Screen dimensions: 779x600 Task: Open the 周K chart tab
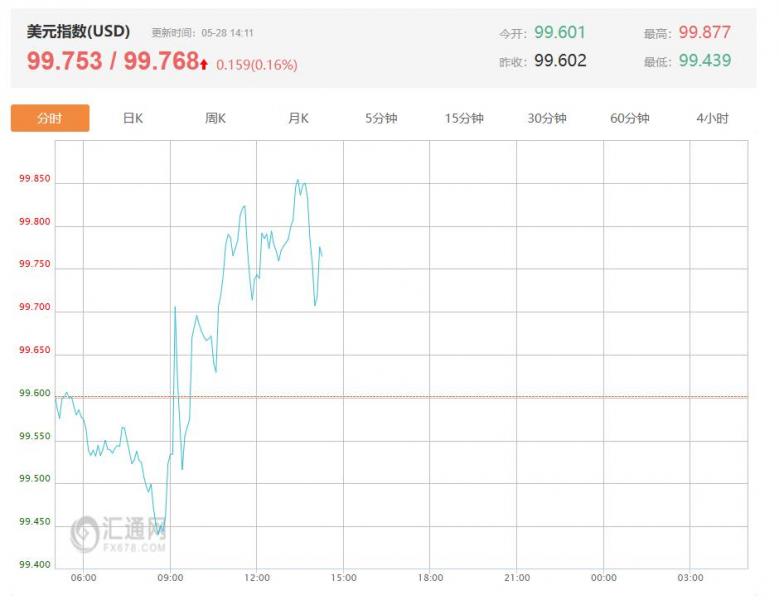215,118
